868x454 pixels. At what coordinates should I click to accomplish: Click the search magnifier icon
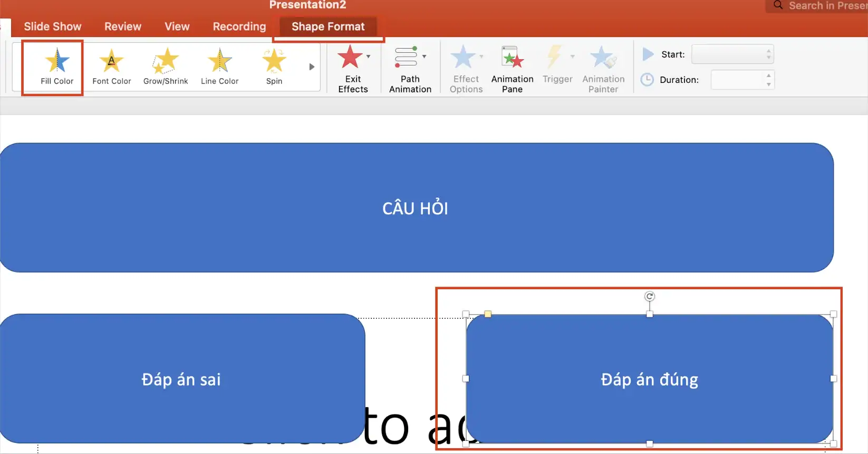(778, 5)
